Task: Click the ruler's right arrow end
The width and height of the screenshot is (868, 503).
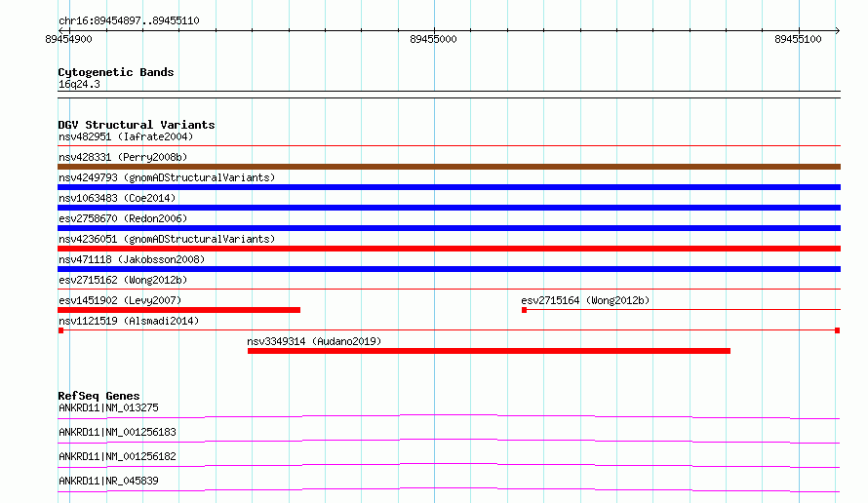Action: [x=838, y=30]
